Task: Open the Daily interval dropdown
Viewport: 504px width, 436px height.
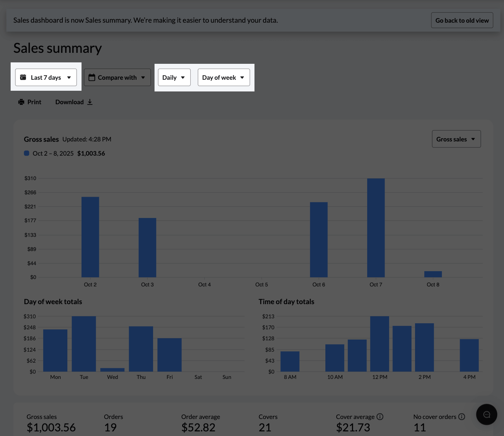Action: 174,77
